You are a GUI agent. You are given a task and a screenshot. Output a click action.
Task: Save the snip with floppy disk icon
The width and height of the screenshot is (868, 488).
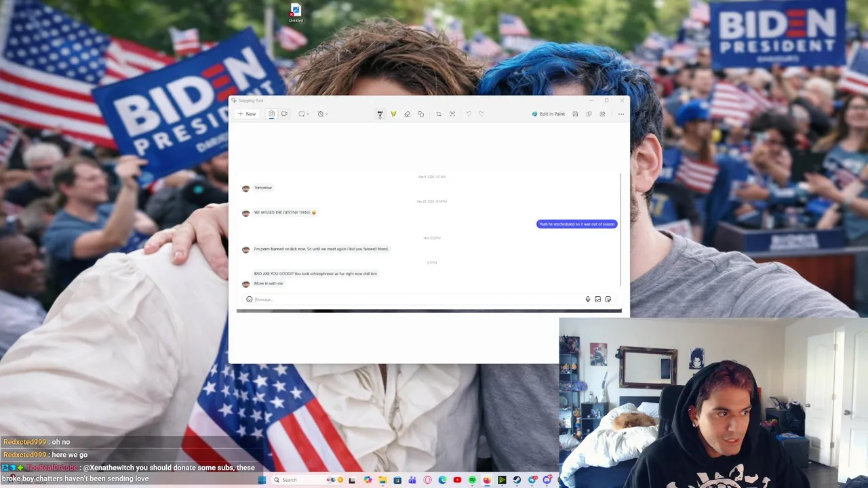coord(575,114)
